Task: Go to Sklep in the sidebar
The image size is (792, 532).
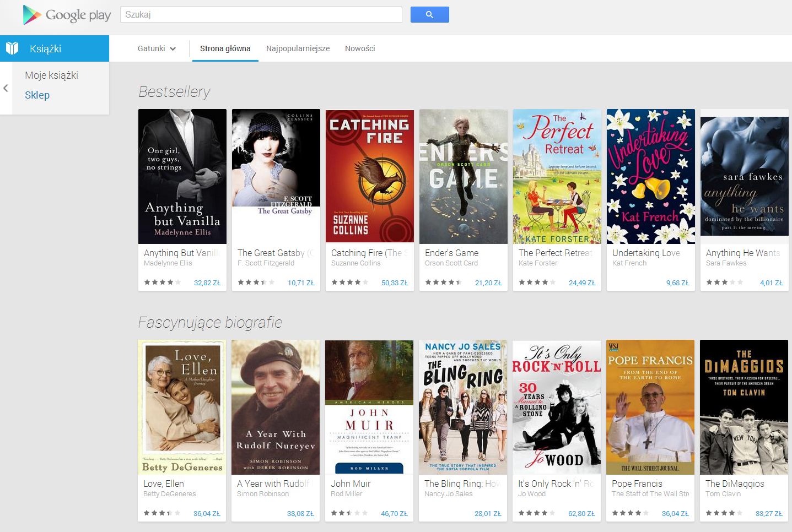Action: pyautogui.click(x=37, y=95)
